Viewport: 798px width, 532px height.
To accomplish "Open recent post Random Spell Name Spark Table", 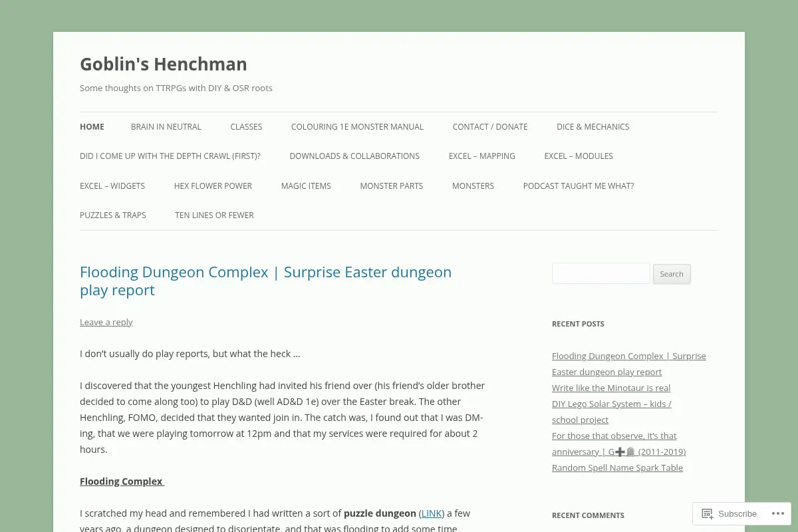I will coord(617,467).
